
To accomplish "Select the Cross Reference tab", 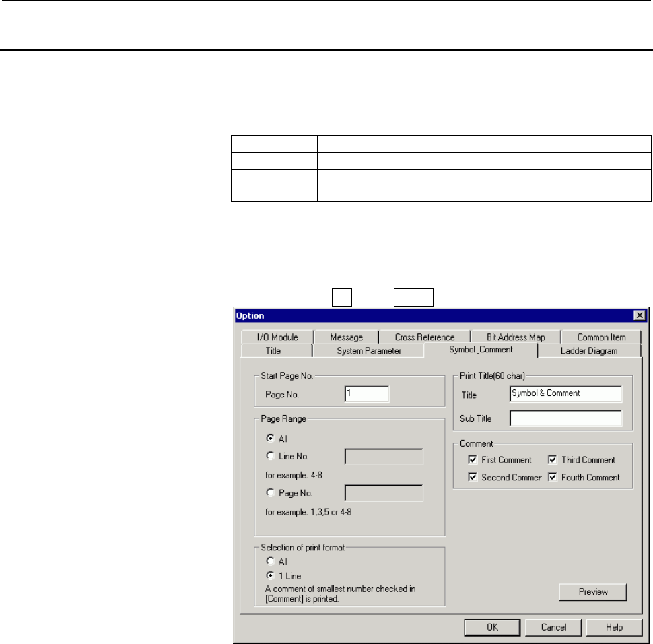I will pyautogui.click(x=424, y=337).
